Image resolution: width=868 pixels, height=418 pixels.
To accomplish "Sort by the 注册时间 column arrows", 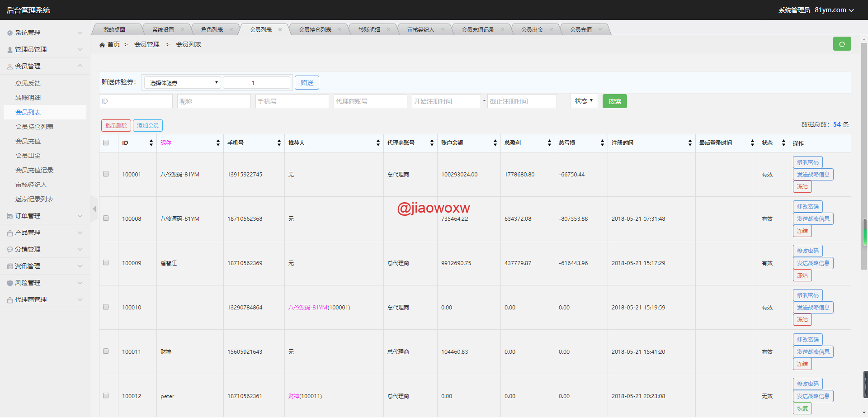I will click(690, 143).
